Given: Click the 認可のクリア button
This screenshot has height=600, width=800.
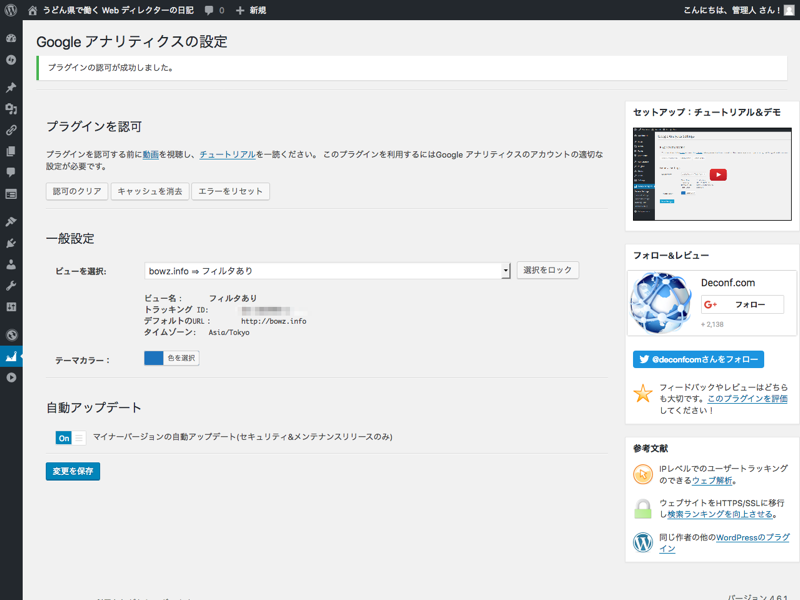Looking at the screenshot, I should (x=77, y=191).
